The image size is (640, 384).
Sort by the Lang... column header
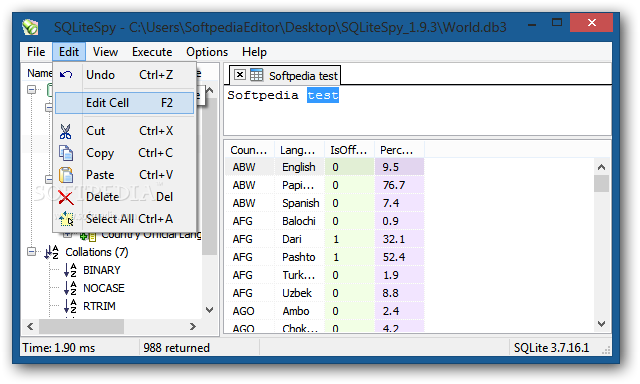pyautogui.click(x=299, y=150)
